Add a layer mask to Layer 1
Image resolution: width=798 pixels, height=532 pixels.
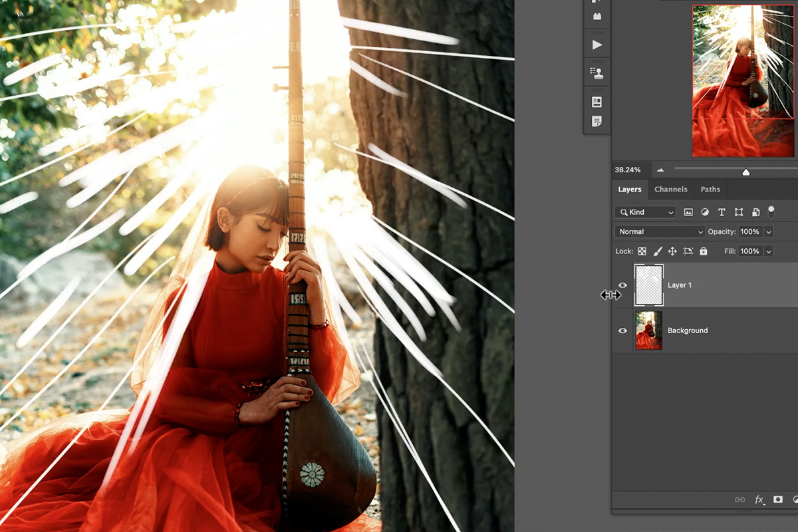(x=778, y=500)
